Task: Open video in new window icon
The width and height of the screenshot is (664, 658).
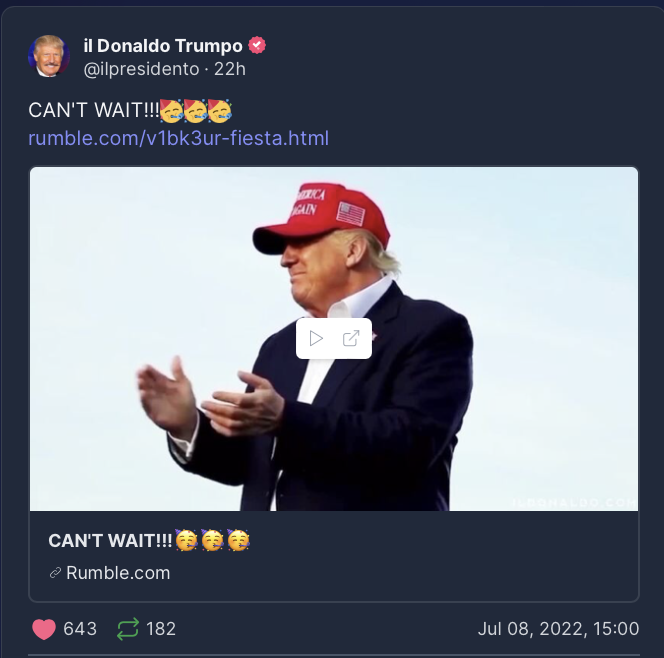Action: click(x=351, y=338)
